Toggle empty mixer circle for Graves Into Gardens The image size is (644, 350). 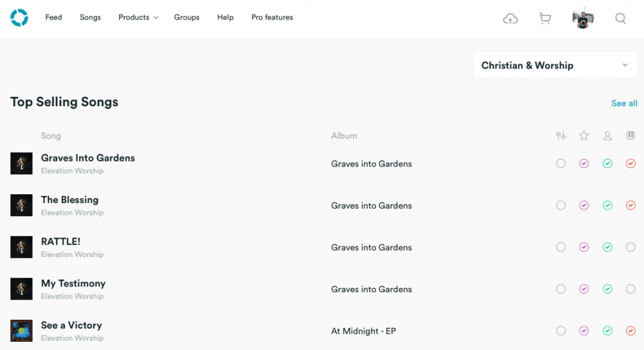coord(560,164)
